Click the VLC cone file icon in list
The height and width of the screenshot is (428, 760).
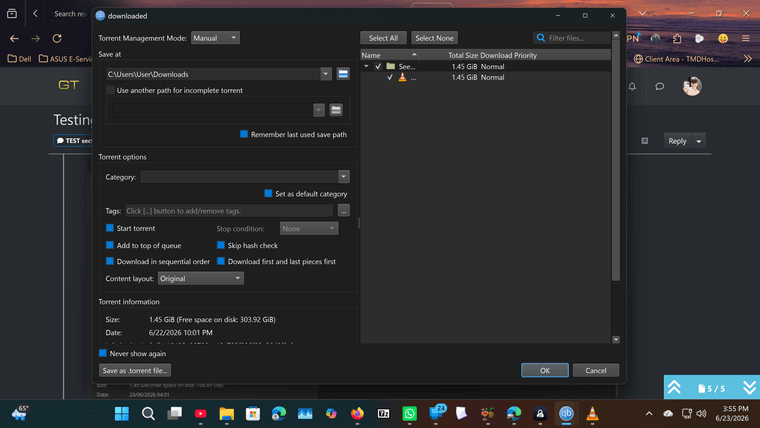pyautogui.click(x=402, y=77)
